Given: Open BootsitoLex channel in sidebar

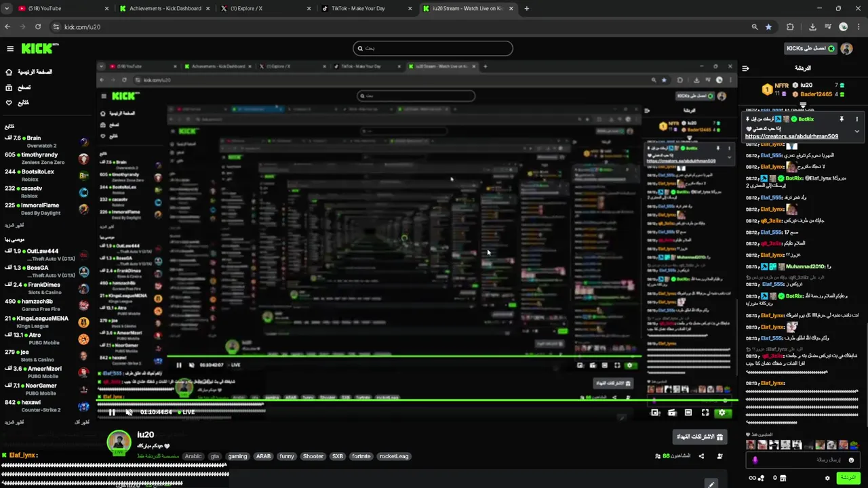Looking at the screenshot, I should (x=46, y=175).
